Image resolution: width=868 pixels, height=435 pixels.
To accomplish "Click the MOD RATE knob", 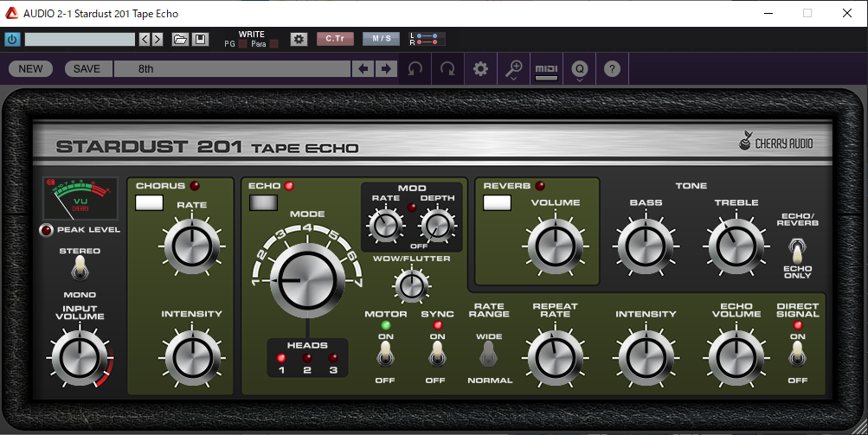I will tap(385, 225).
